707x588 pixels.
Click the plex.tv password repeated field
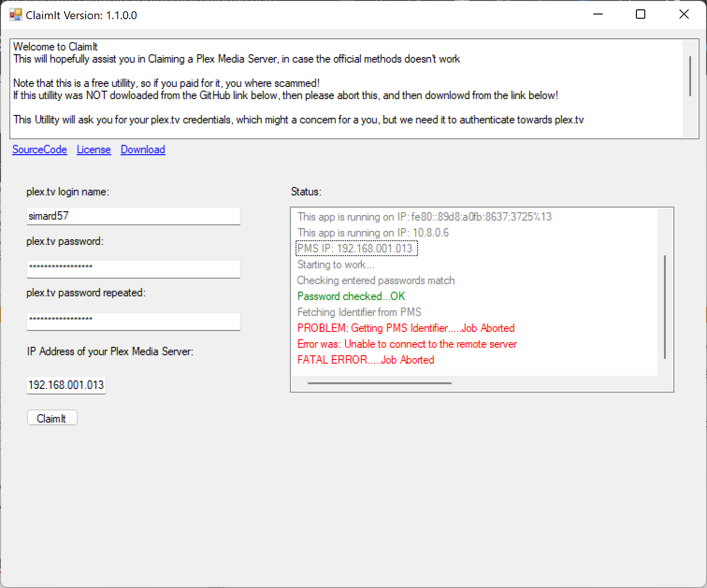click(x=134, y=321)
